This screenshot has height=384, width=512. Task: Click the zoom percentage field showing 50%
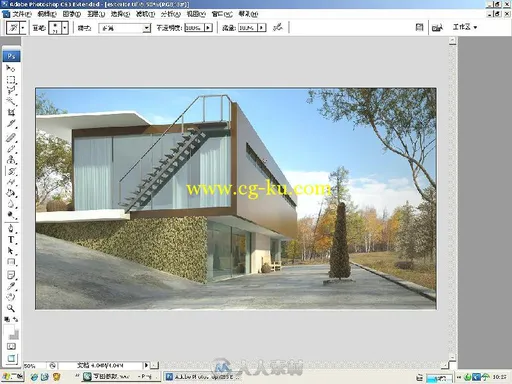tap(35, 366)
